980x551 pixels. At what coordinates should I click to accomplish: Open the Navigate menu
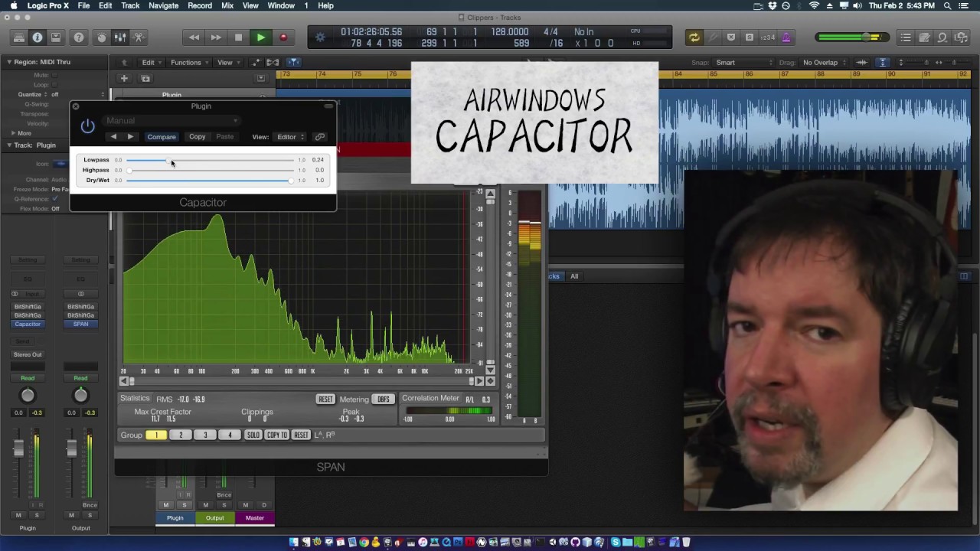163,6
